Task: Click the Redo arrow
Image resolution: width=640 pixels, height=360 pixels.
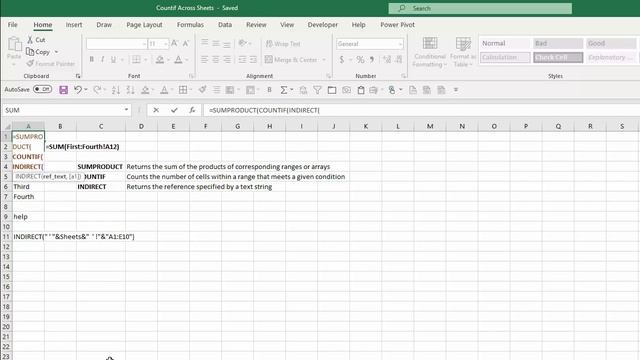Action: pos(97,89)
